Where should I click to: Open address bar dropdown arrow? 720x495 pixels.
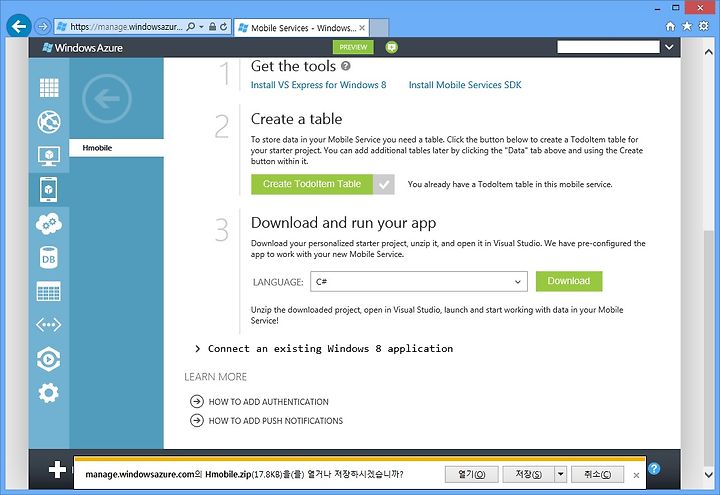click(201, 27)
